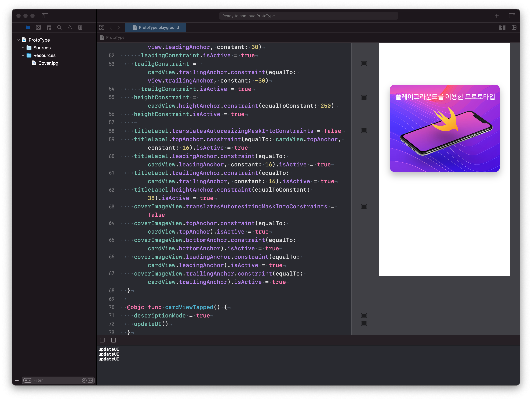Collapse the Sources folder
532x400 pixels.
pos(23,48)
